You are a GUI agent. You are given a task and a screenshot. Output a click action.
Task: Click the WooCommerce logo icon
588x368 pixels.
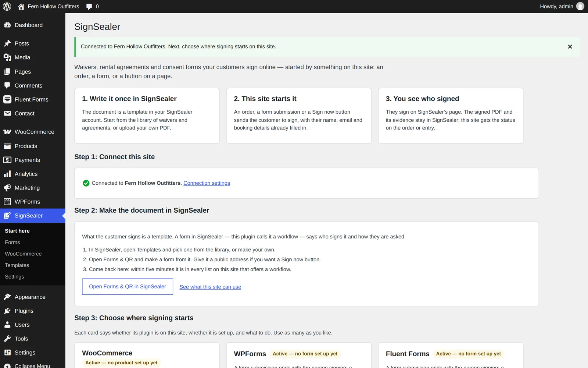[7, 132]
